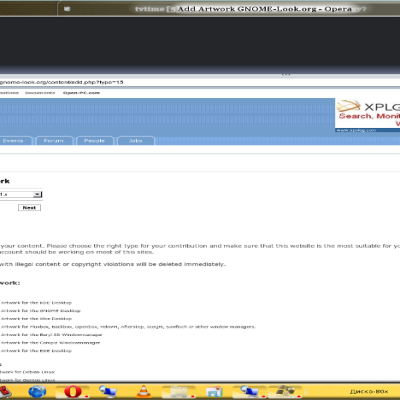Switch to the Forum tab

pyautogui.click(x=54, y=141)
